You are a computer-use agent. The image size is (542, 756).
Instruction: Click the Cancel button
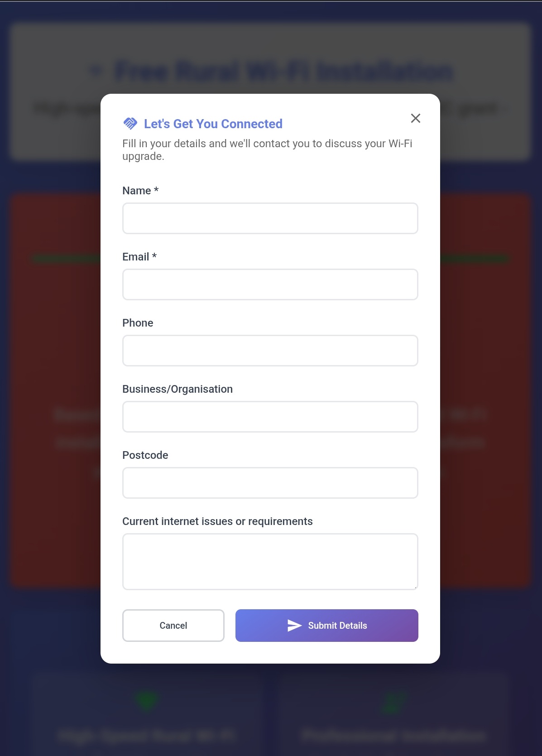173,625
